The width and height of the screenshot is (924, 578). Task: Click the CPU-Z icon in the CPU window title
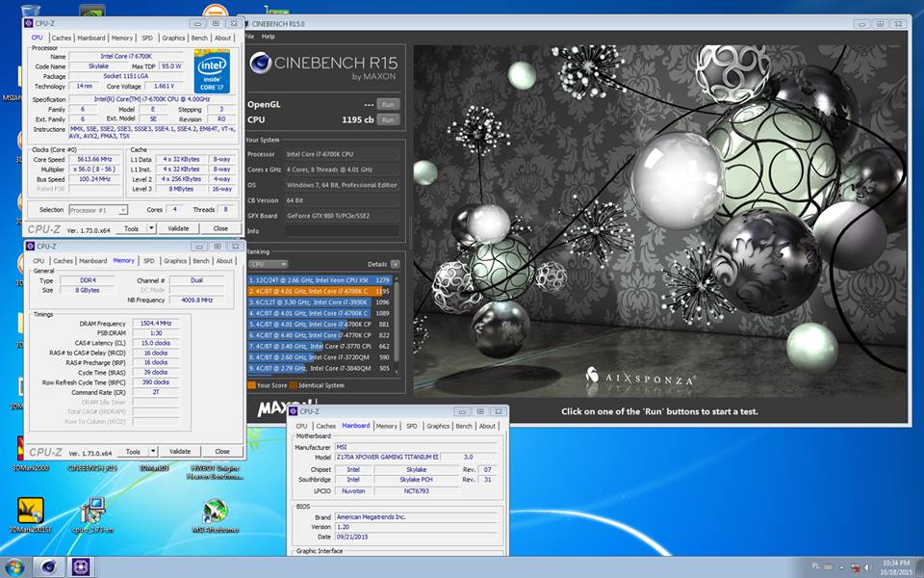(28, 23)
